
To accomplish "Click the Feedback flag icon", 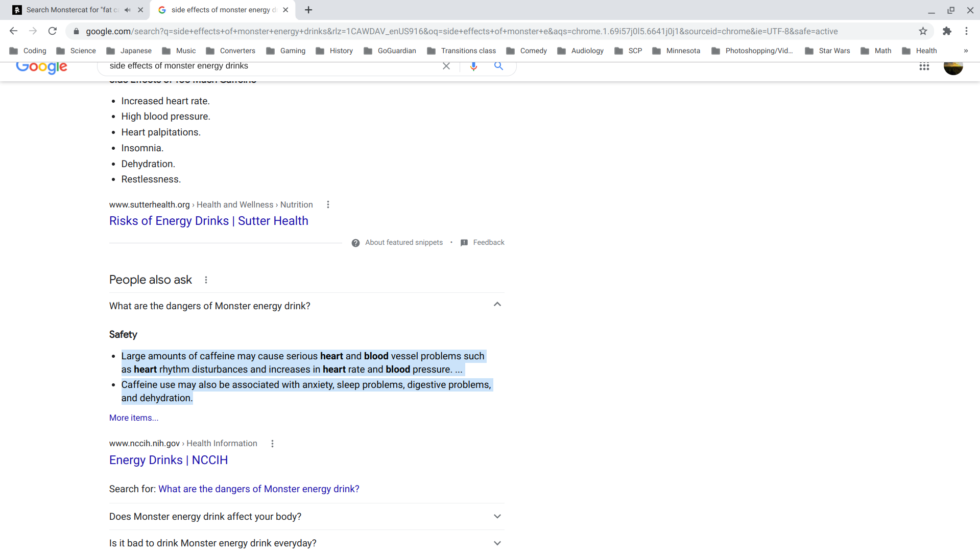I will [x=464, y=243].
